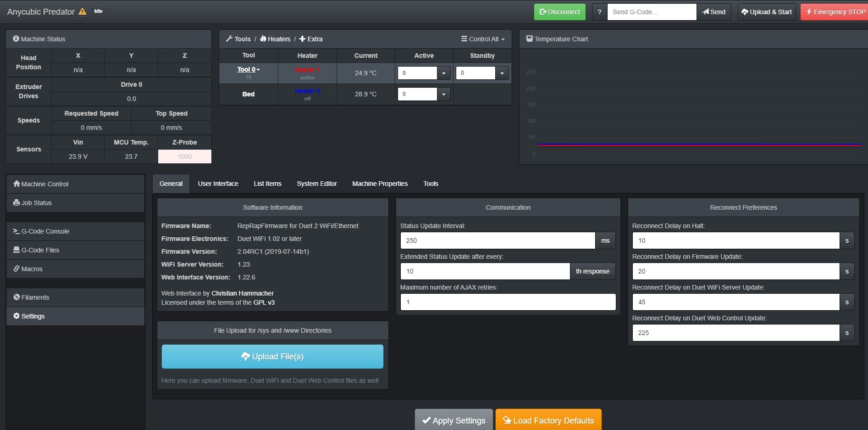Click the Tool 0 current temperature 24.9 °C
The height and width of the screenshot is (430, 868).
[366, 73]
